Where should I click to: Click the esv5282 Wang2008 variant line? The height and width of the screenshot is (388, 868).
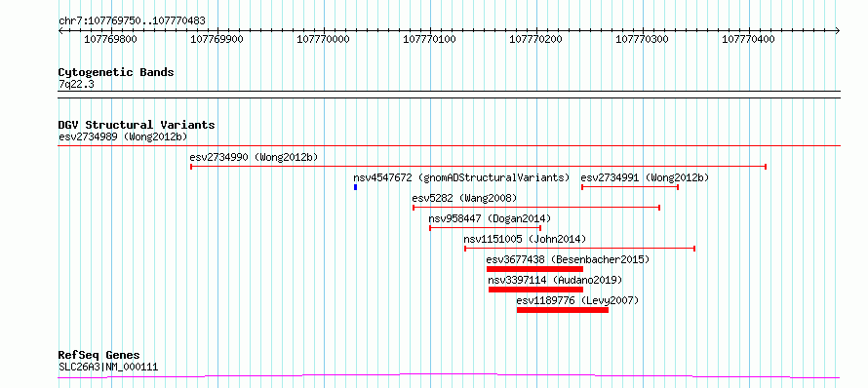coord(536,208)
